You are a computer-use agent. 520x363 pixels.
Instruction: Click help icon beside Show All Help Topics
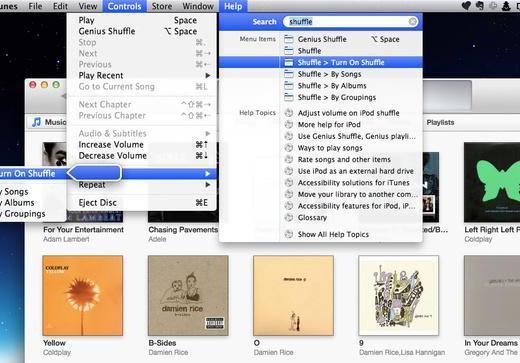click(x=289, y=234)
